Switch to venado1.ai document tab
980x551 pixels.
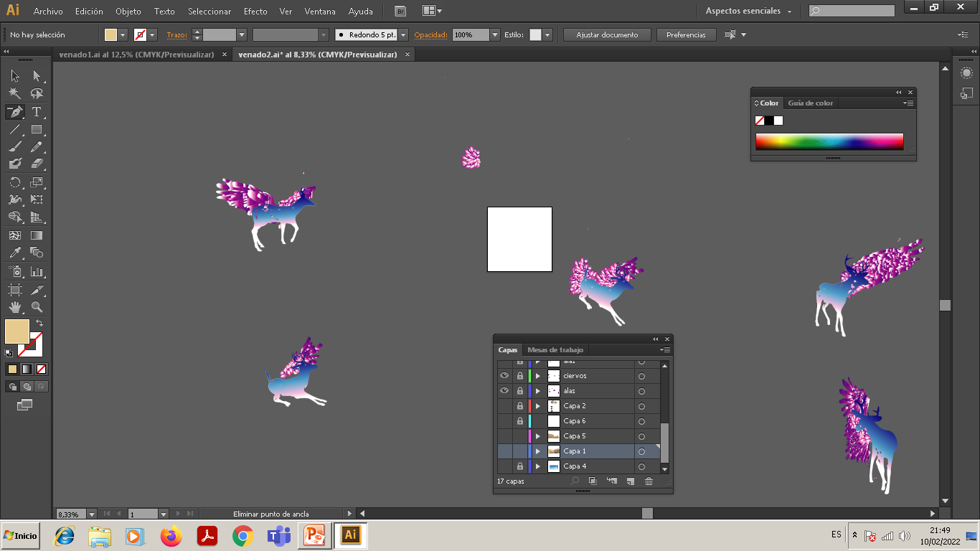(x=136, y=55)
